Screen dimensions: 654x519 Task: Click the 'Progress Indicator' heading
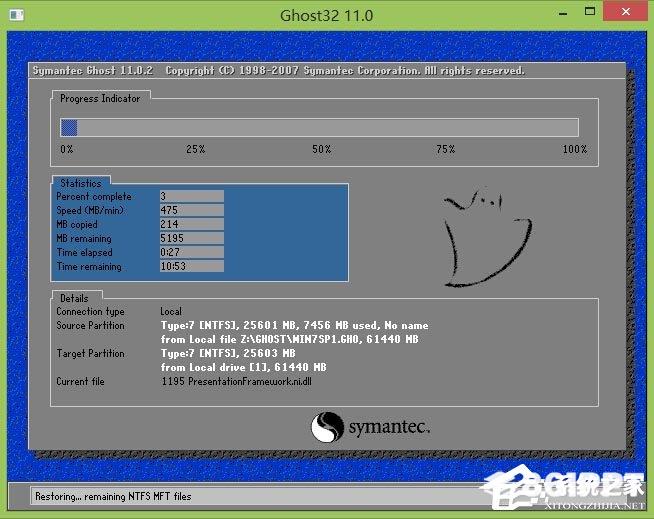100,98
